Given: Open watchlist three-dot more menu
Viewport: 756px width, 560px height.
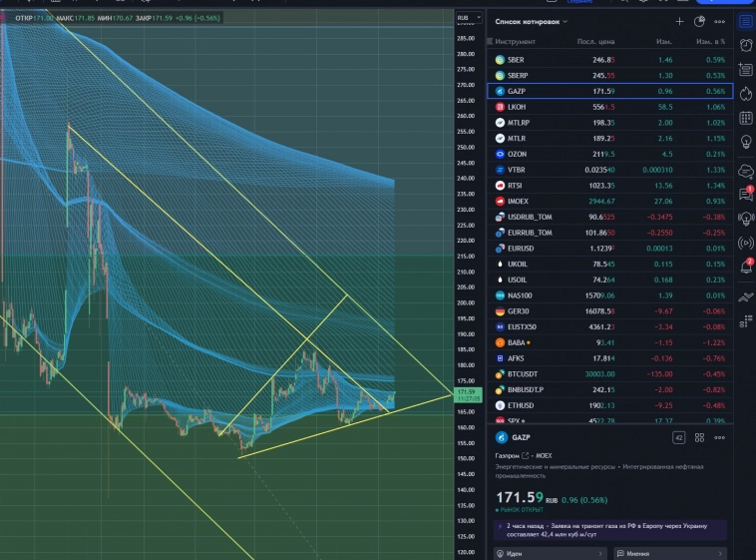Looking at the screenshot, I should [x=721, y=21].
